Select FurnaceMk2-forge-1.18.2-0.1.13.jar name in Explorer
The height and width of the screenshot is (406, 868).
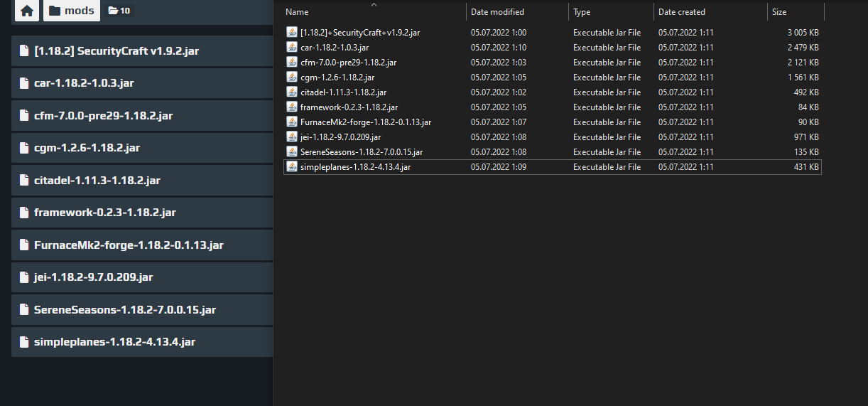366,122
